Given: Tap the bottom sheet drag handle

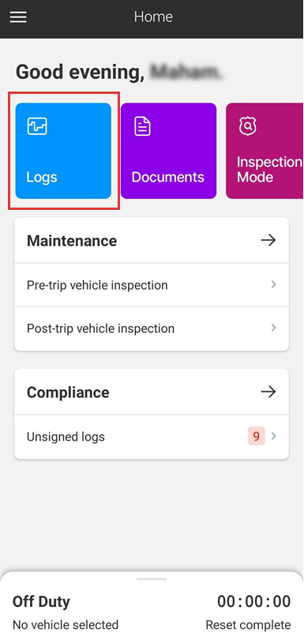Looking at the screenshot, I should click(152, 579).
